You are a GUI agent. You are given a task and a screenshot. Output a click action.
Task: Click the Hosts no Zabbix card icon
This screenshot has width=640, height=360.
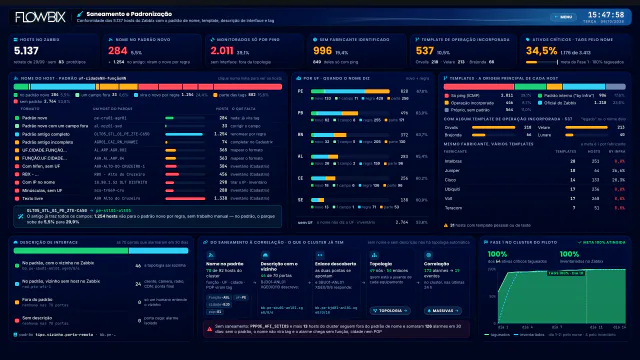[16, 40]
